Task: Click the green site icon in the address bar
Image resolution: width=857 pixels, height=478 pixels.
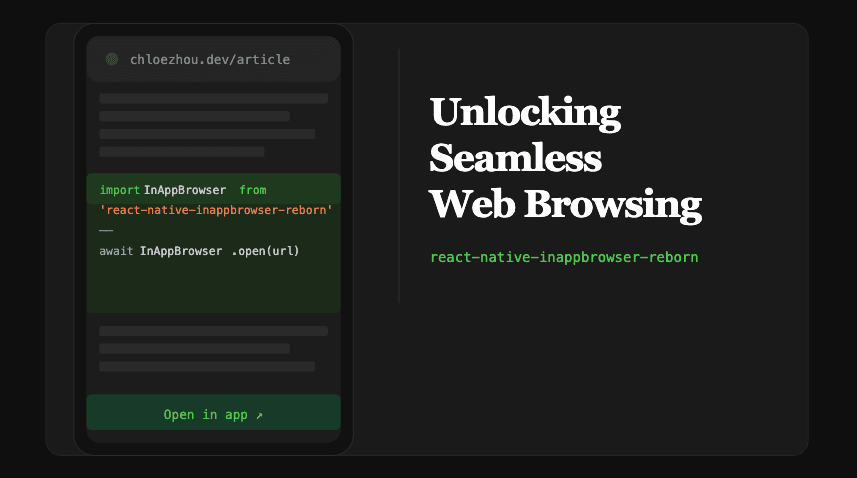Action: 112,59
